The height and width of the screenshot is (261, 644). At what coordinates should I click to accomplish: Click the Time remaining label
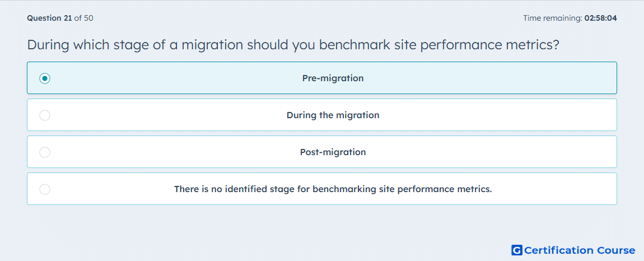coord(552,18)
